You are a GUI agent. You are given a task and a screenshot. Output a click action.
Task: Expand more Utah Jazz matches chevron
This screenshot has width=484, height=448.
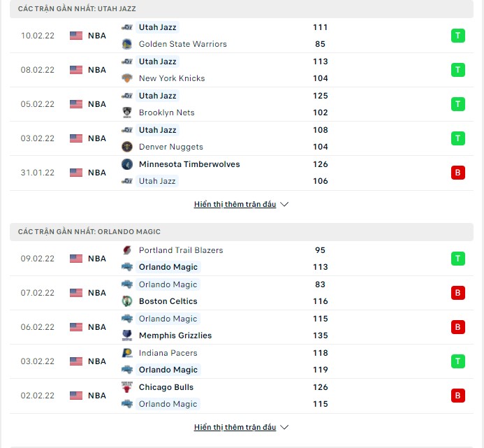[x=284, y=205]
